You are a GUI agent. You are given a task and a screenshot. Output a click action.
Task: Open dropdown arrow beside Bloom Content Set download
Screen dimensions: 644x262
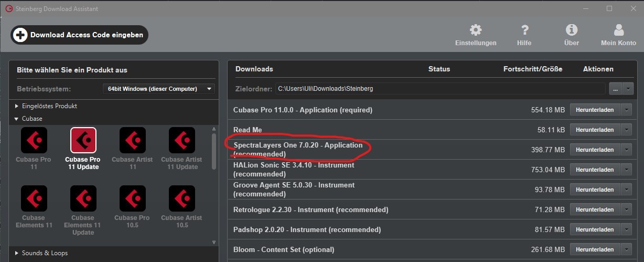[626, 249]
